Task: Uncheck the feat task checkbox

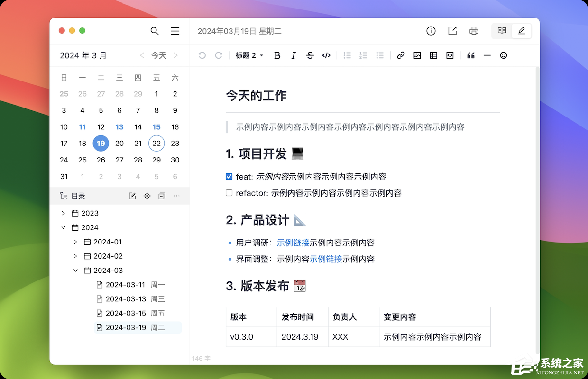Action: (x=229, y=177)
